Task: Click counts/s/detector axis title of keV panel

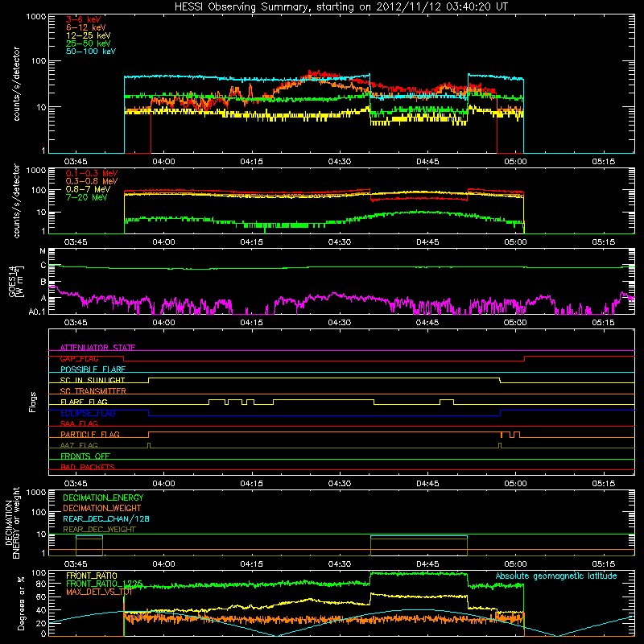Action: pos(16,84)
